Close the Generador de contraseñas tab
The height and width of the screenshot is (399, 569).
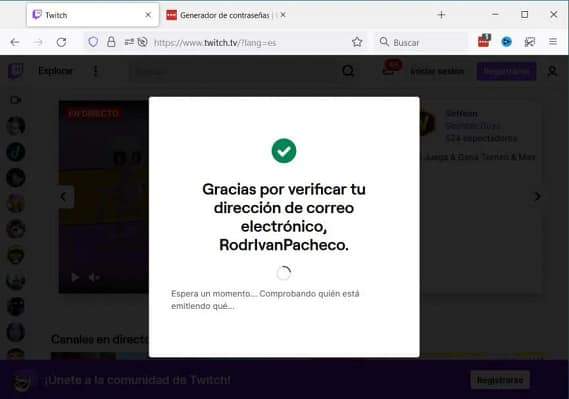[x=283, y=15]
